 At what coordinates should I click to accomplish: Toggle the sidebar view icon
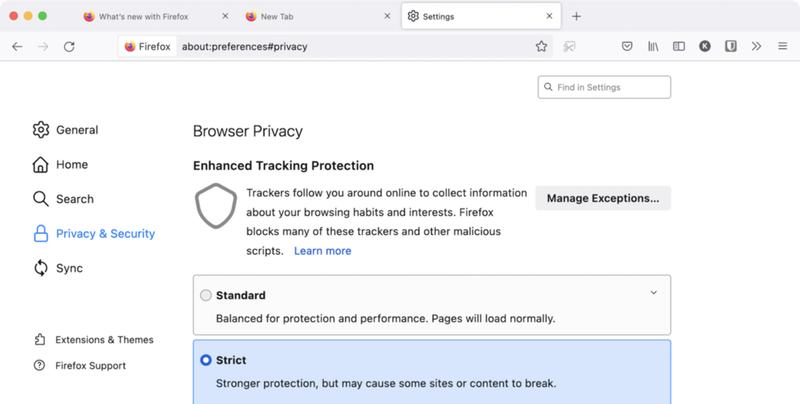pyautogui.click(x=679, y=46)
